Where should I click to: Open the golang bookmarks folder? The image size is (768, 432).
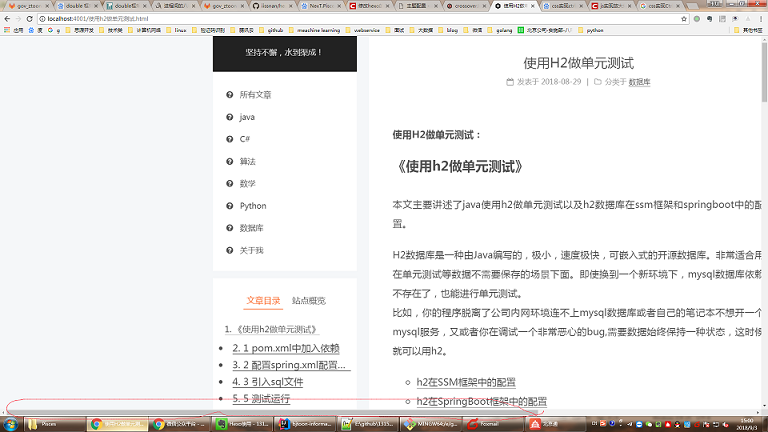tap(500, 30)
